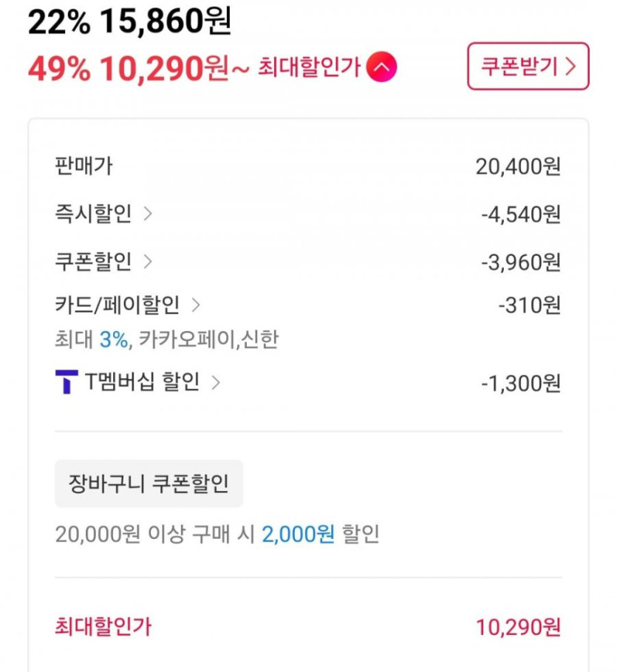Viewport: 617px width, 672px height.
Task: Expand the 카드/페이할인 chevron arrow
Action: click(196, 305)
